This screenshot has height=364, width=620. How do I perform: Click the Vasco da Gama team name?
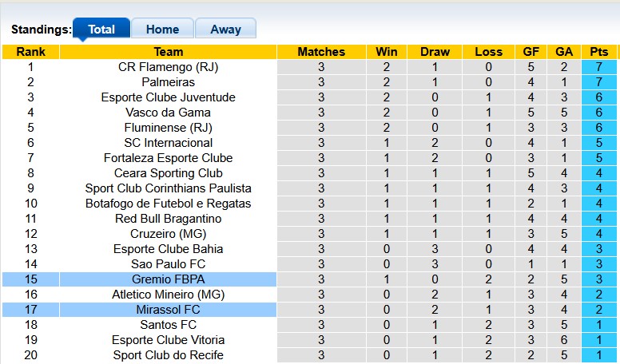[x=168, y=113]
